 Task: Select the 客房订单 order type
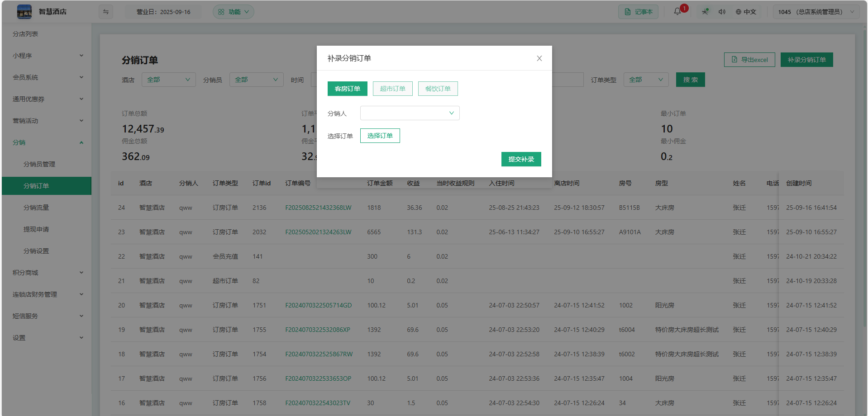(x=347, y=89)
